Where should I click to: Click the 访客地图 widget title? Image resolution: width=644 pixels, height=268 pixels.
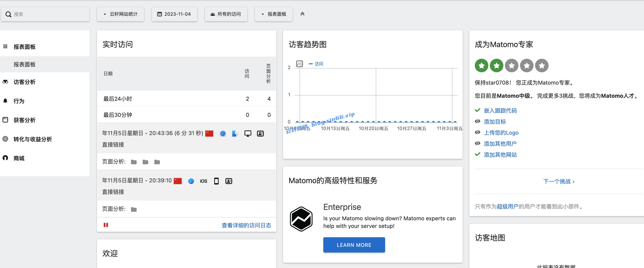pyautogui.click(x=490, y=238)
